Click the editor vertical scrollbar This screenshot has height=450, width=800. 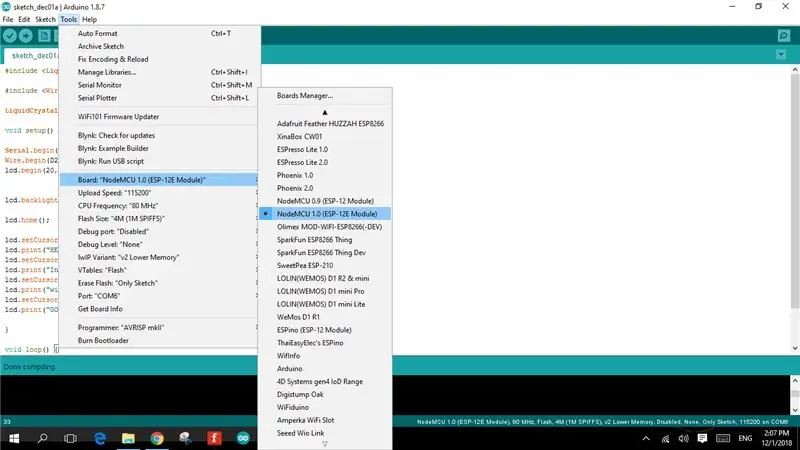click(x=794, y=191)
